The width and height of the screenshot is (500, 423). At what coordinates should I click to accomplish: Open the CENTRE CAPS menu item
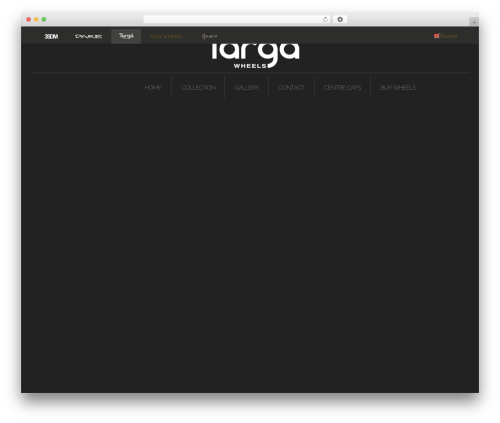coord(342,87)
